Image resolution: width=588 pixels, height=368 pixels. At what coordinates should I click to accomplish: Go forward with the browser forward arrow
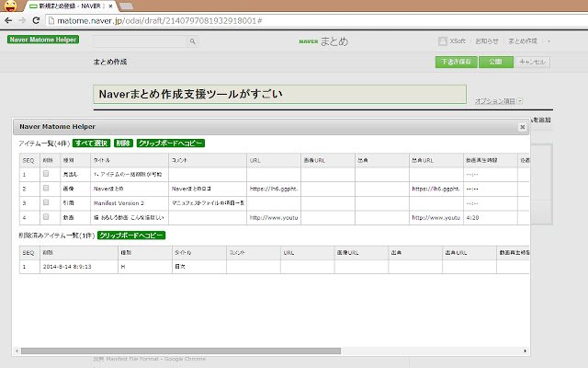pyautogui.click(x=22, y=20)
